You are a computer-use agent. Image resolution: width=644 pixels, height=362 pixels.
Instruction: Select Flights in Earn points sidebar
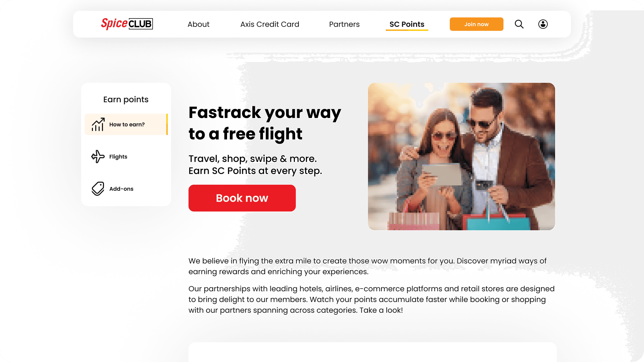pyautogui.click(x=126, y=157)
